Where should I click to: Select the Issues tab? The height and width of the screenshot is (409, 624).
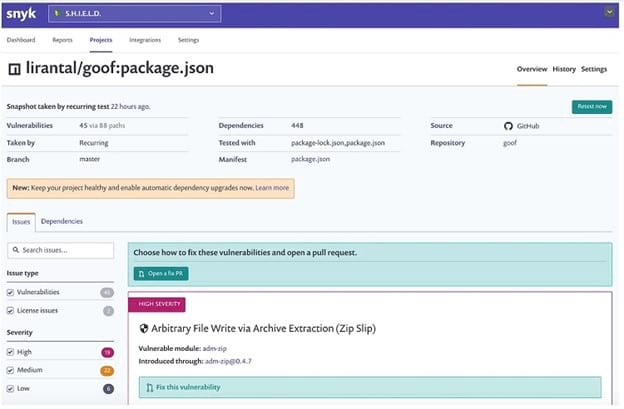coord(21,222)
